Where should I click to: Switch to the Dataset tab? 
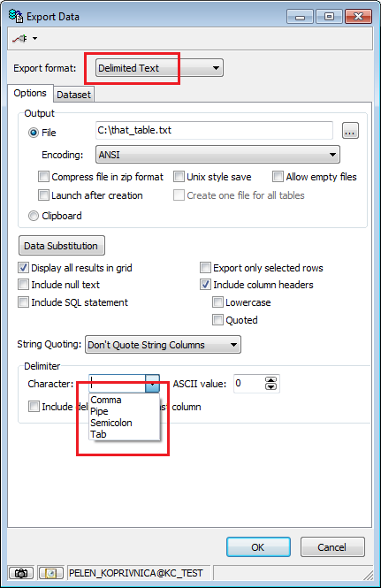coord(73,95)
